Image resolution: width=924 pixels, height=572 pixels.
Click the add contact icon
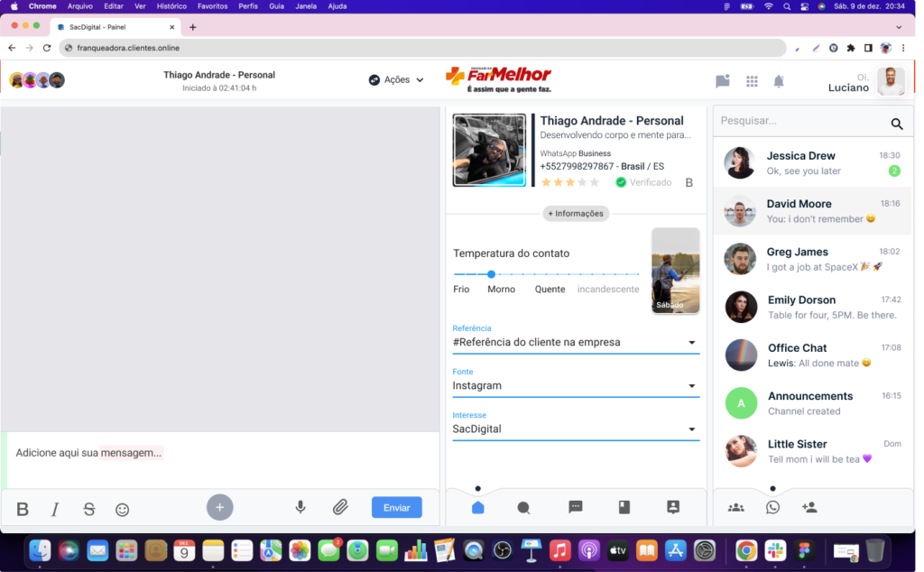coord(809,507)
